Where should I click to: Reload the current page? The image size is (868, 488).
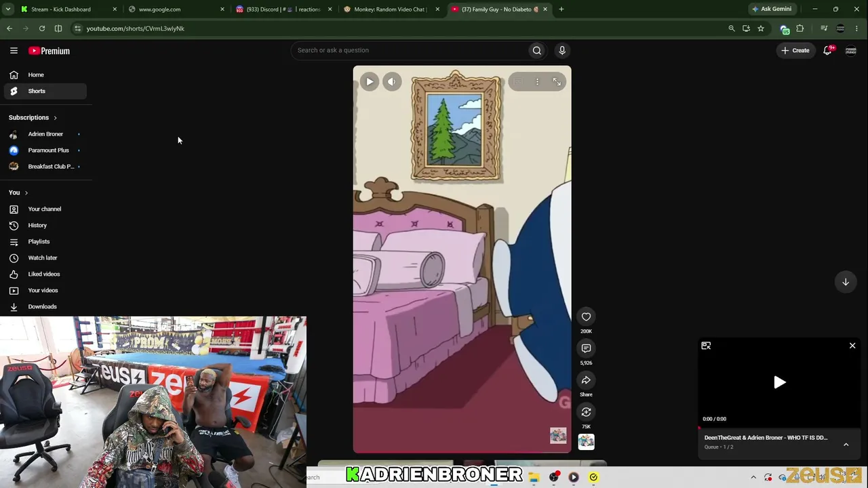[x=42, y=28]
